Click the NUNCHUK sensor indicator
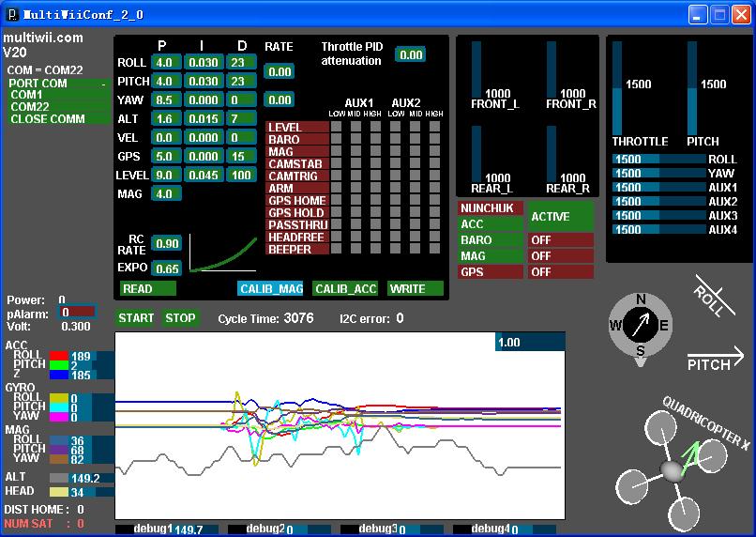756x537 pixels. pos(491,208)
